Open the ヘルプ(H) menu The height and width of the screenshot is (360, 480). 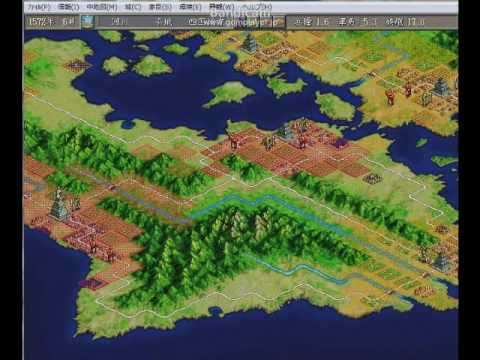256,7
